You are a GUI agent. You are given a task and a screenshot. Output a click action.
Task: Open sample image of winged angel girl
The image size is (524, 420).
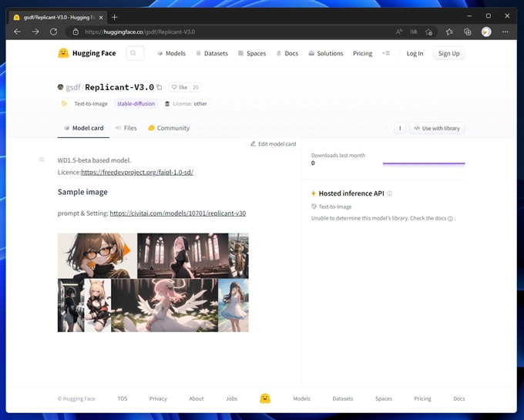pyautogui.click(x=164, y=305)
